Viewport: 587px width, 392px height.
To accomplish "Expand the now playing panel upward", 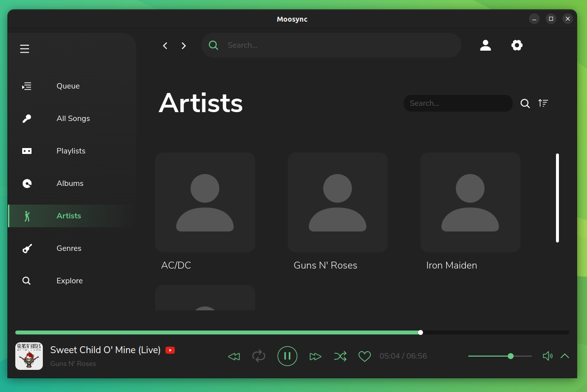I will click(565, 356).
